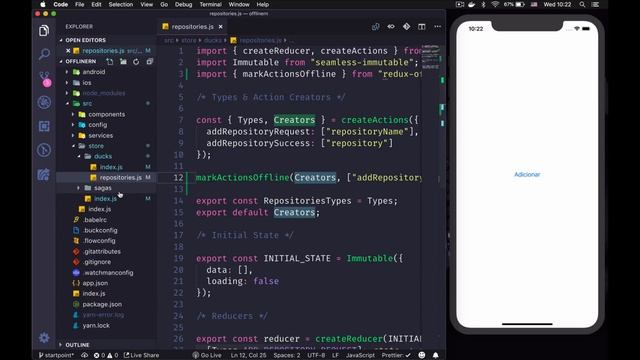Viewport: 640px width, 360px height.
Task: Change LF end of line sequence
Action: pyautogui.click(x=335, y=355)
